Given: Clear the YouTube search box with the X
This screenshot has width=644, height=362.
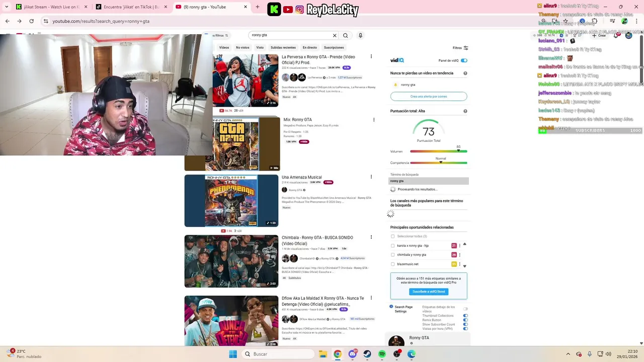Looking at the screenshot, I should (335, 36).
